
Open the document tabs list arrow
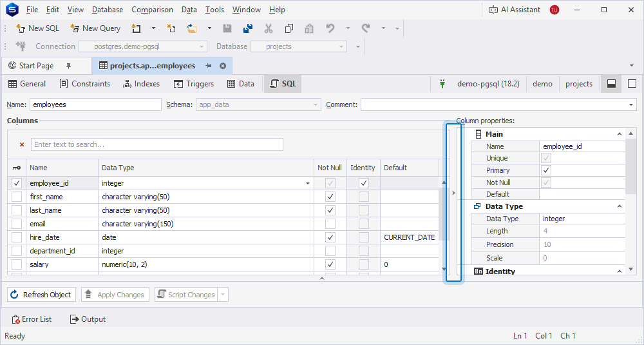pos(631,66)
